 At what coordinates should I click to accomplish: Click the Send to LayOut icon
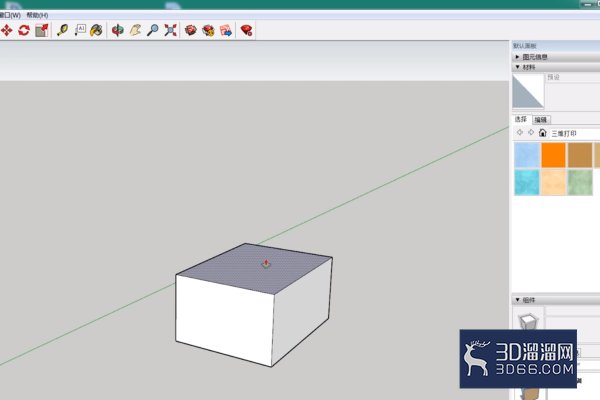[226, 30]
